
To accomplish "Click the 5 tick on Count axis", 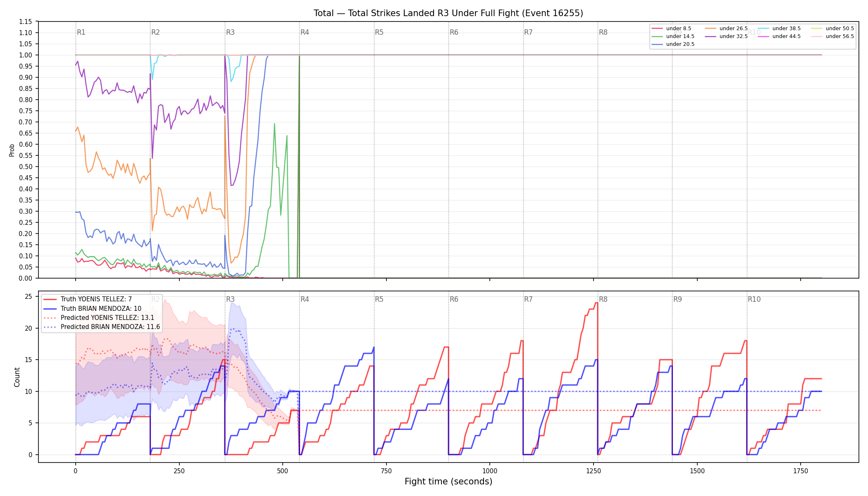I will pyautogui.click(x=31, y=423).
